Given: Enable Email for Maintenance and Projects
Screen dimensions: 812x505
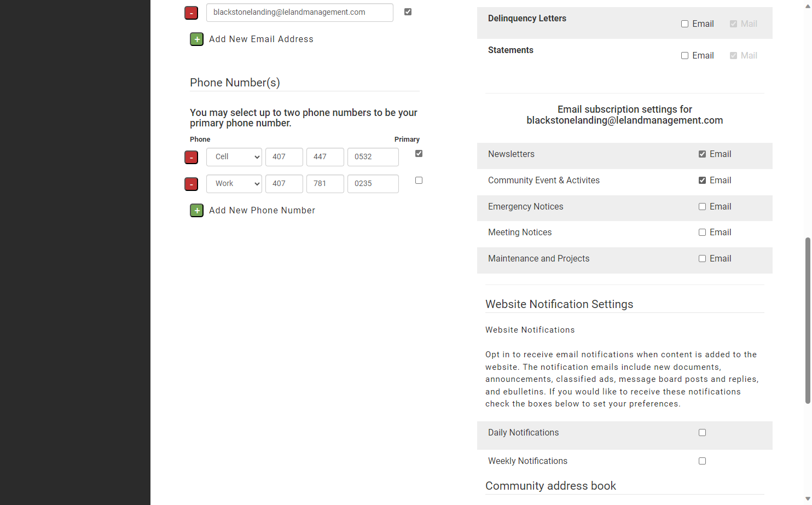Looking at the screenshot, I should click(702, 259).
